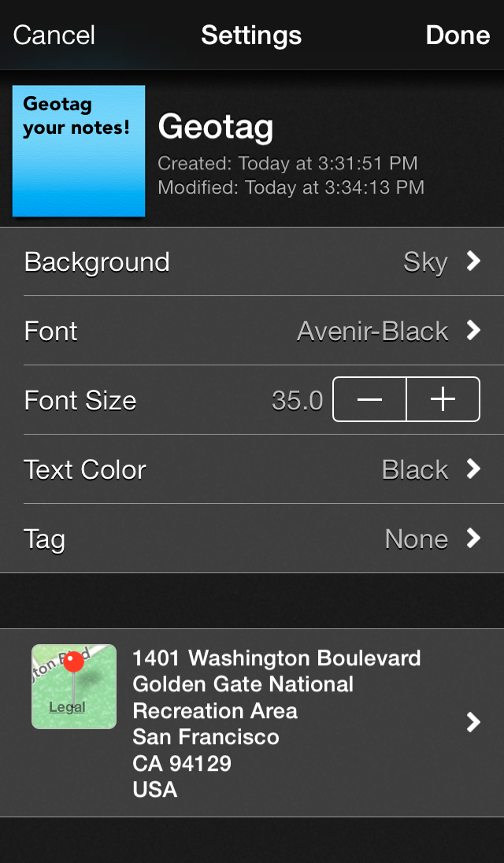
Task: Open the Text Color options
Action: 252,469
